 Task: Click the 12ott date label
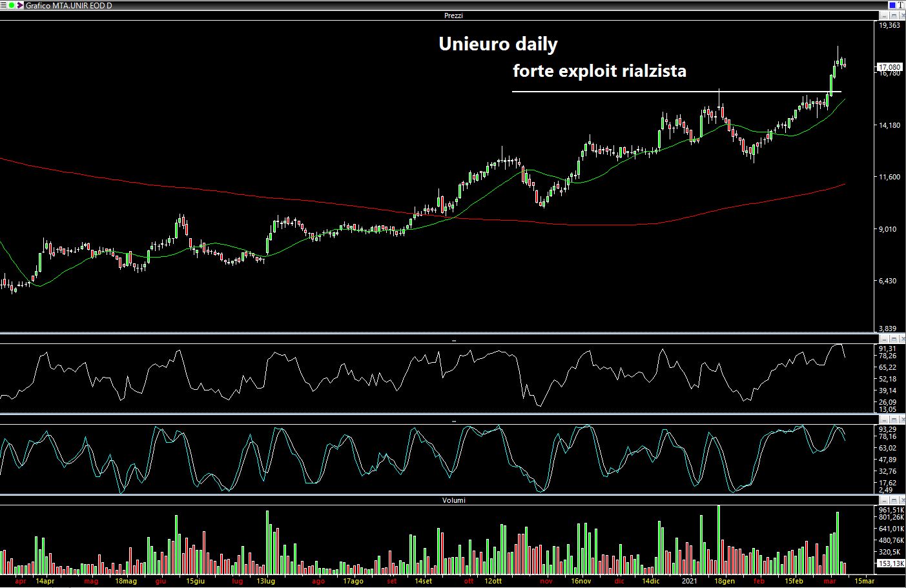(492, 581)
